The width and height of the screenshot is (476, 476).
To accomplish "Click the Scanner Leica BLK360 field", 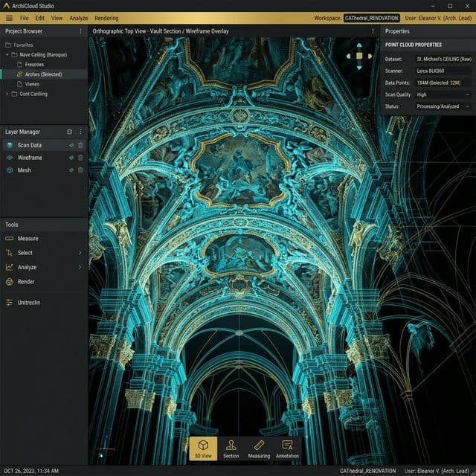I will click(x=443, y=71).
